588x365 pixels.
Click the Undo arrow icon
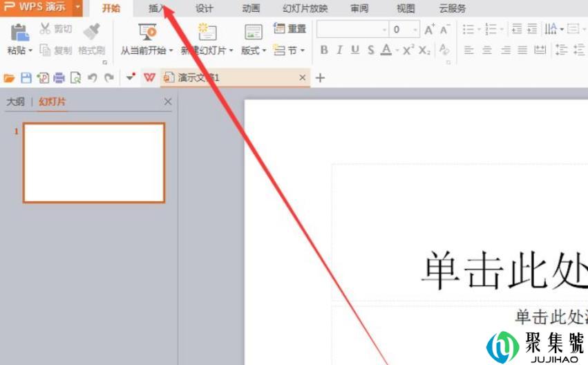[x=92, y=78]
